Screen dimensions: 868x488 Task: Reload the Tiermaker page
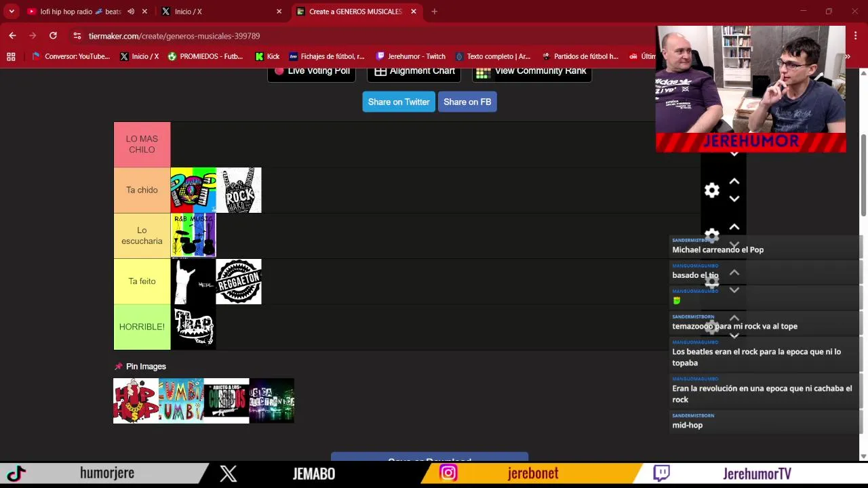click(53, 35)
